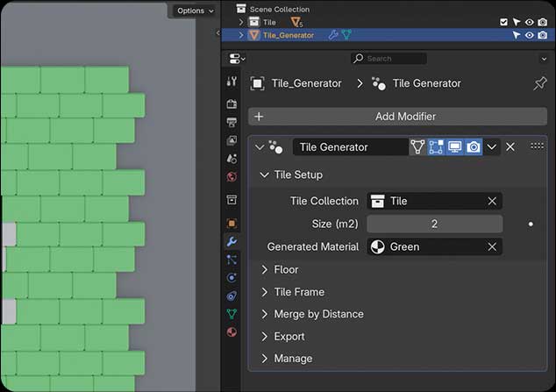Clear the Generated Material Green field
This screenshot has height=392, width=556.
pyautogui.click(x=492, y=247)
